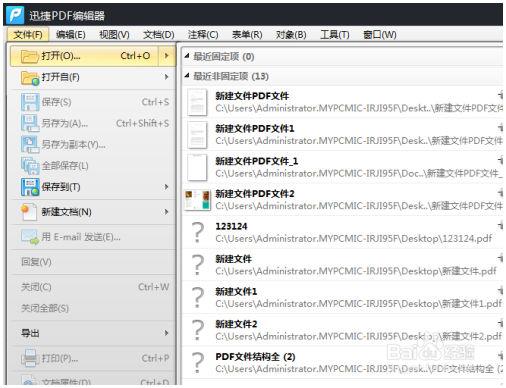
Task: Choose the 导出 menu entry
Action: 92,333
